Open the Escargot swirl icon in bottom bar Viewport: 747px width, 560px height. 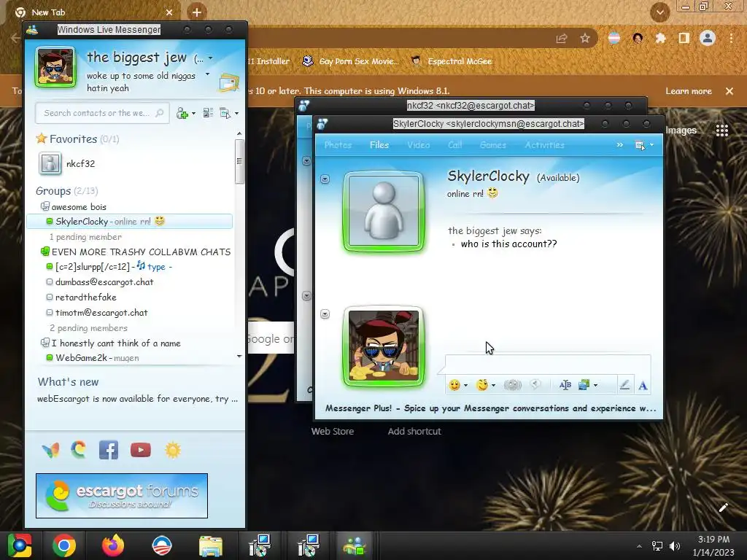(79, 449)
